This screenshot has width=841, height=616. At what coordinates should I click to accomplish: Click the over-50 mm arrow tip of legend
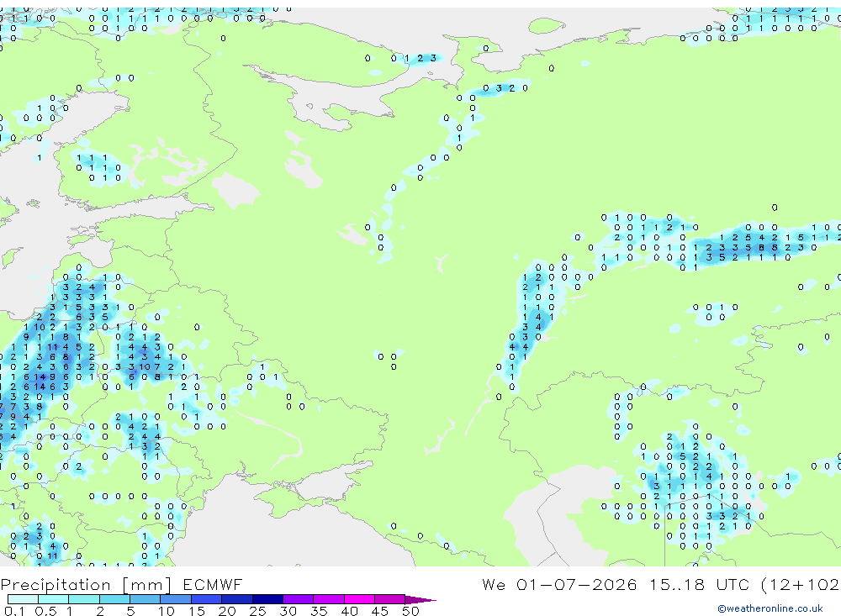click(x=420, y=599)
